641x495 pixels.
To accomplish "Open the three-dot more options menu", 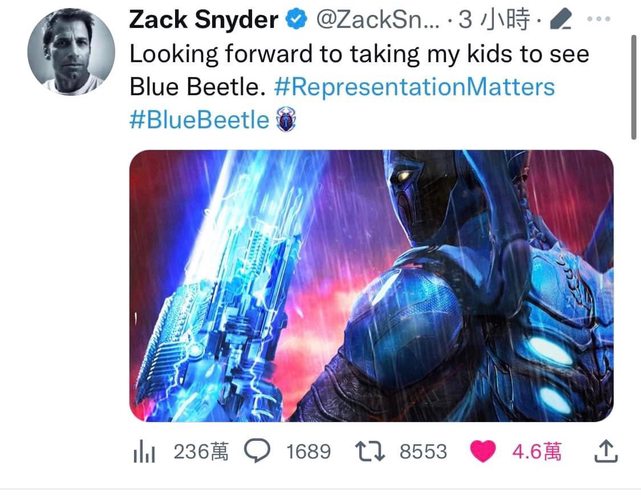I will [x=598, y=19].
